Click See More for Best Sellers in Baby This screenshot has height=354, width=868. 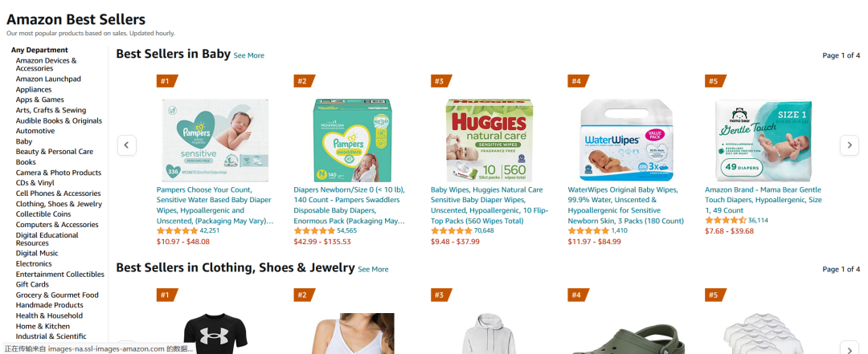tap(248, 55)
